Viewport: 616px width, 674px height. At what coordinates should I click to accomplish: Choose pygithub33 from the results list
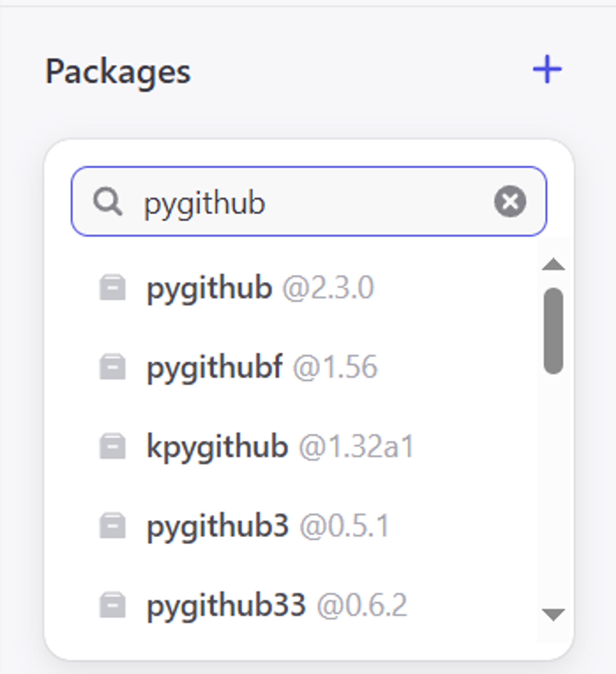coord(226,605)
